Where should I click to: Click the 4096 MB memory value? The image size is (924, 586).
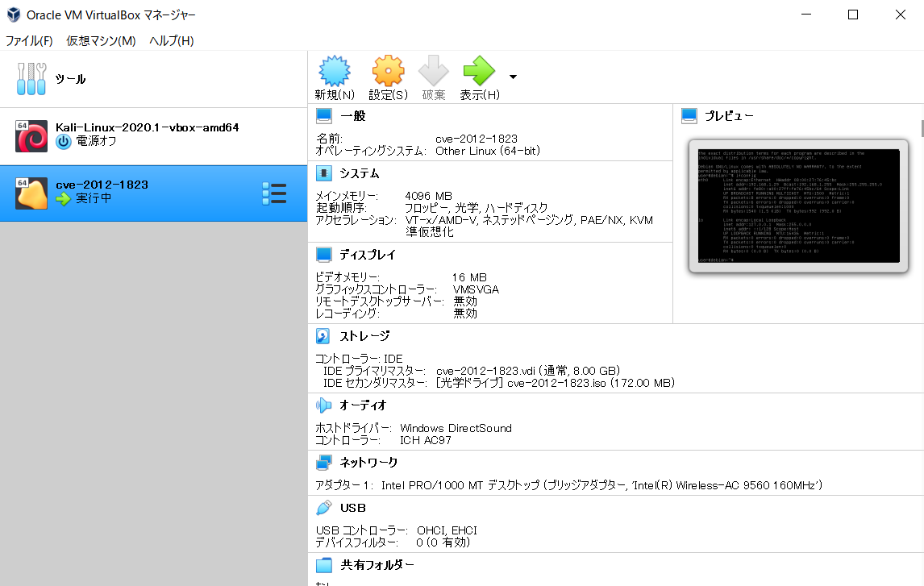(428, 196)
